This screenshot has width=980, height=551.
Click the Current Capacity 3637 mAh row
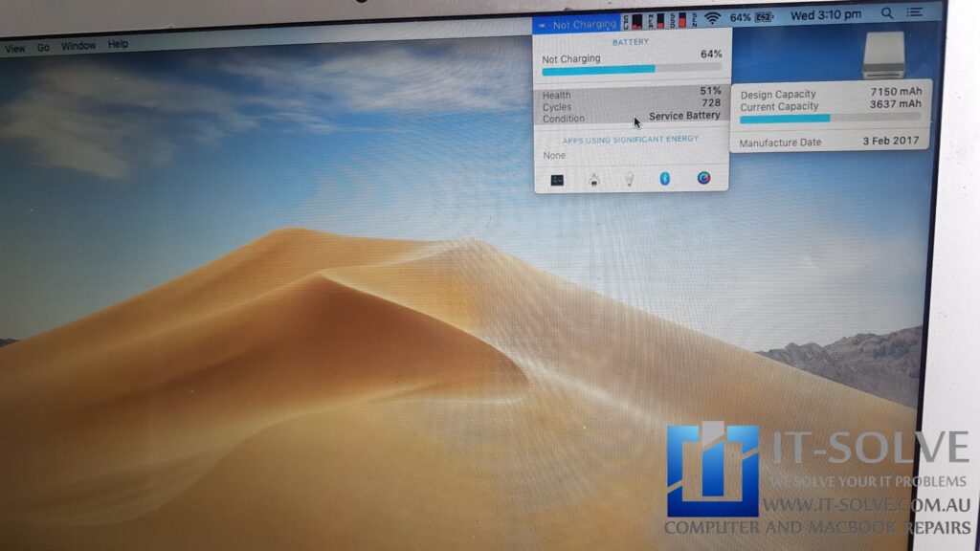(x=831, y=105)
